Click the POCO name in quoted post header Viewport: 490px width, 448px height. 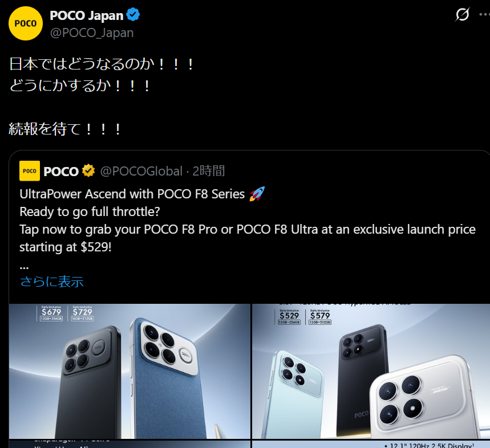click(x=61, y=172)
